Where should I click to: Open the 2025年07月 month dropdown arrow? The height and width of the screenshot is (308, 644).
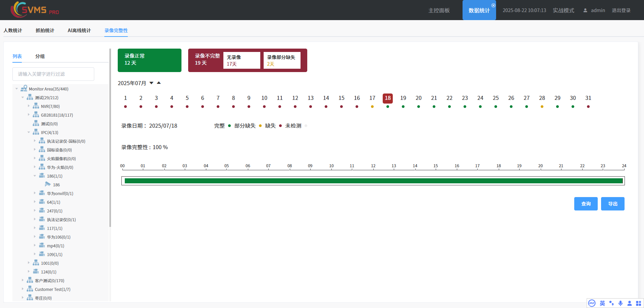(151, 83)
